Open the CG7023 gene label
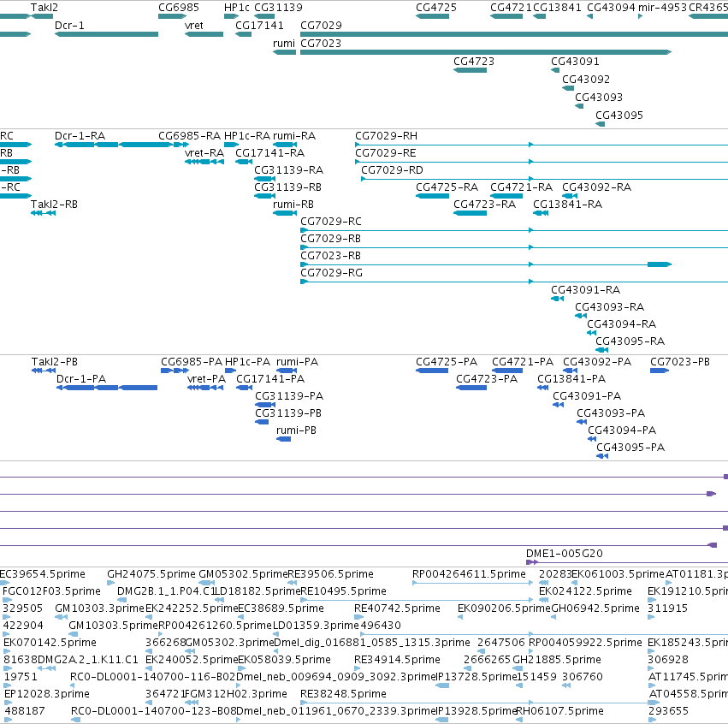This screenshot has width=728, height=724. tap(321, 44)
